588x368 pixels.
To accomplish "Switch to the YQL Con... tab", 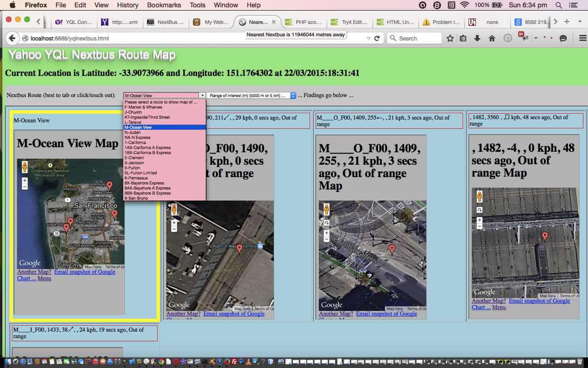I will (x=73, y=22).
